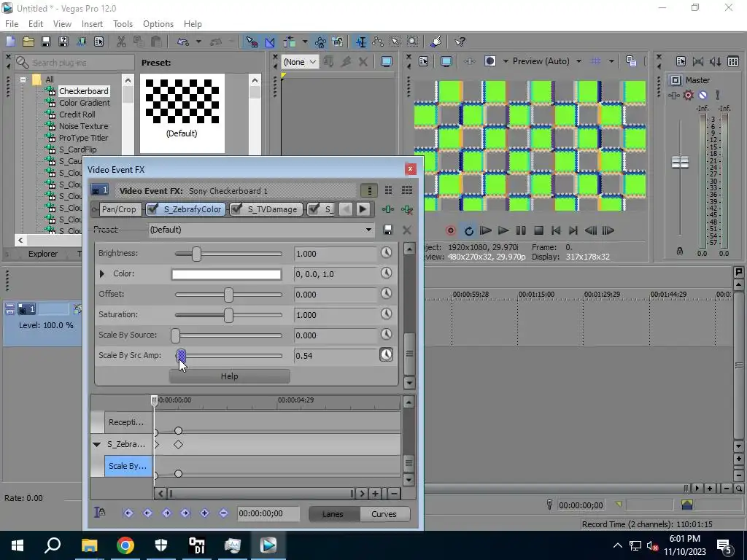
Task: Open the Preset (Default) dropdown
Action: 368,230
